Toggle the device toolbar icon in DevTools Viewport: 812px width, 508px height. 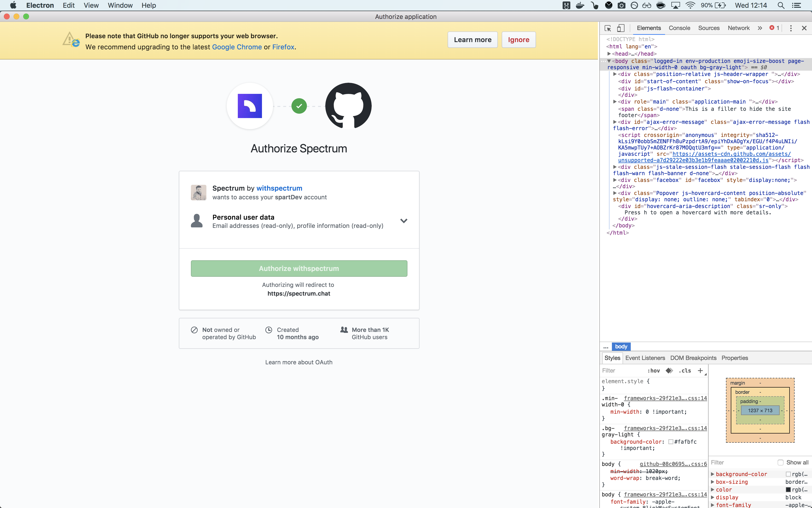pos(621,28)
